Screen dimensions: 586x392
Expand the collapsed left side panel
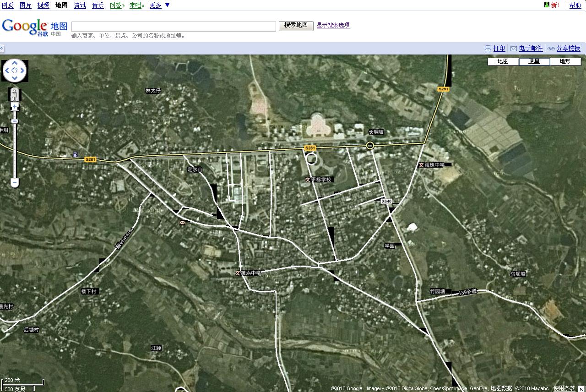[2, 48]
